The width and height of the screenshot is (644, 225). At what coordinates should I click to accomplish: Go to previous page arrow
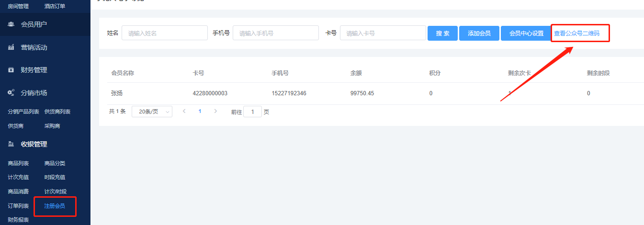[x=184, y=111]
